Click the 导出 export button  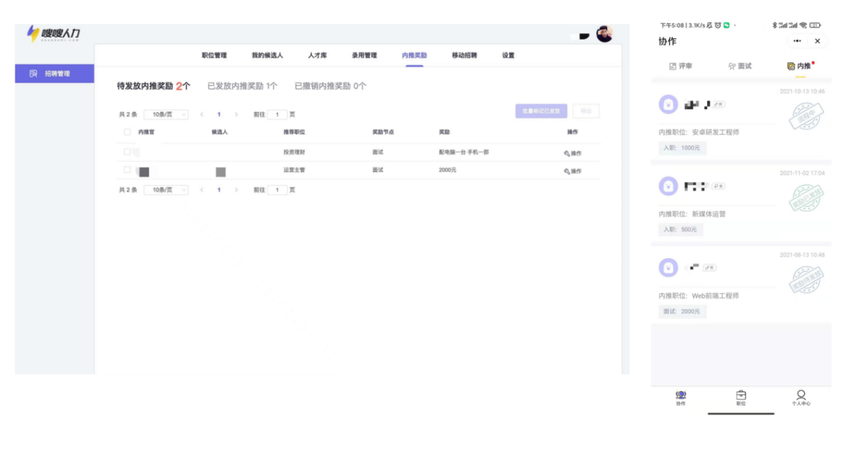586,111
